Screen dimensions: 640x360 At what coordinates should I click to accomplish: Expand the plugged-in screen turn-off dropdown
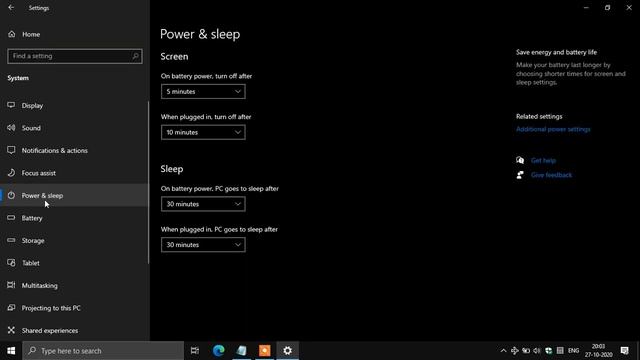tap(203, 132)
